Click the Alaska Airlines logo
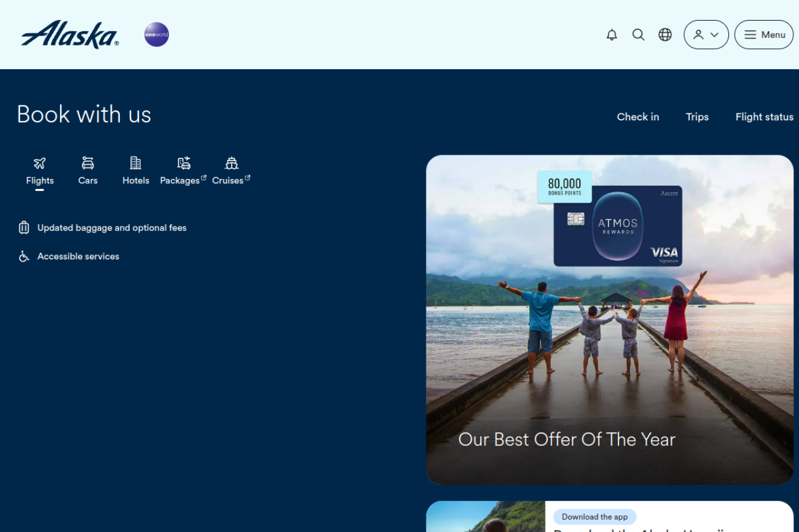 [69, 35]
